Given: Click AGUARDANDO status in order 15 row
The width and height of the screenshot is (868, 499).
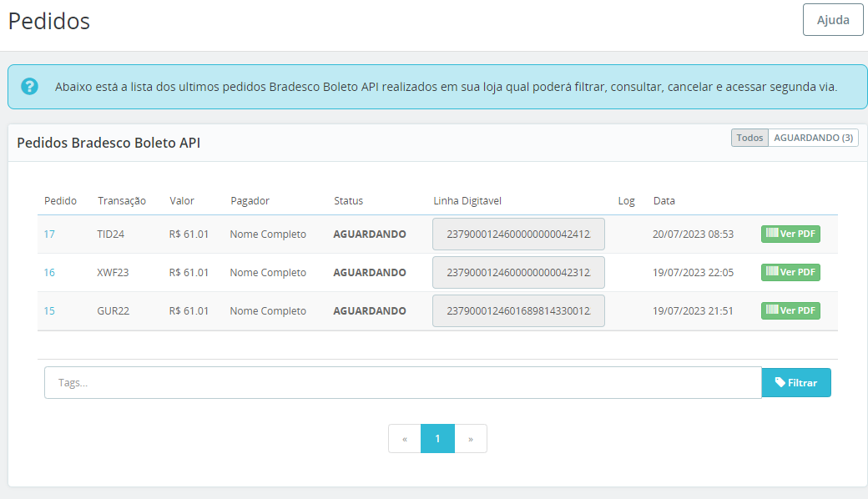Looking at the screenshot, I should [x=369, y=311].
